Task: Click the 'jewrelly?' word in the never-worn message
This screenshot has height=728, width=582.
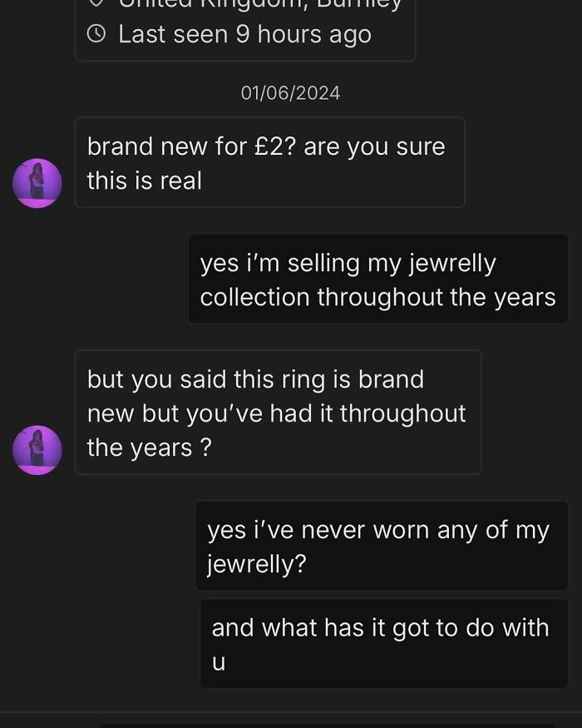Action: tap(257, 564)
